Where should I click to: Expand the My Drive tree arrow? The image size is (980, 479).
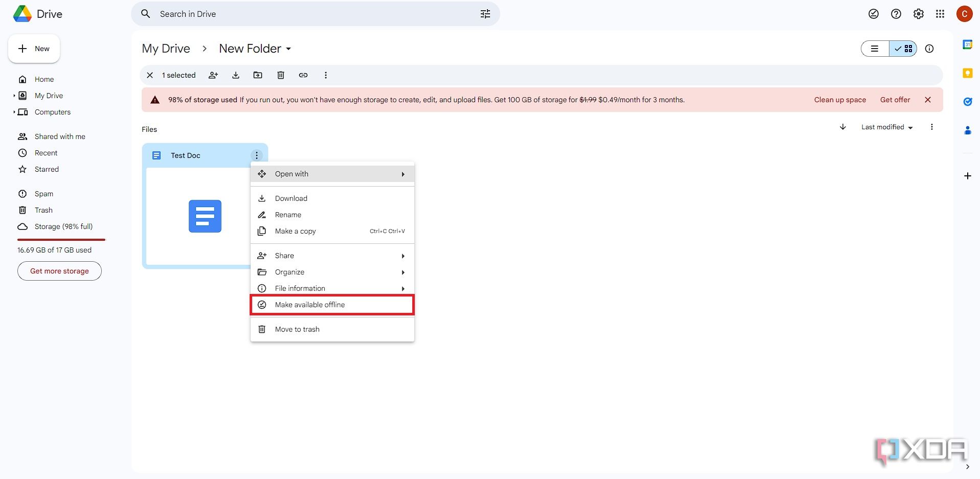[14, 96]
